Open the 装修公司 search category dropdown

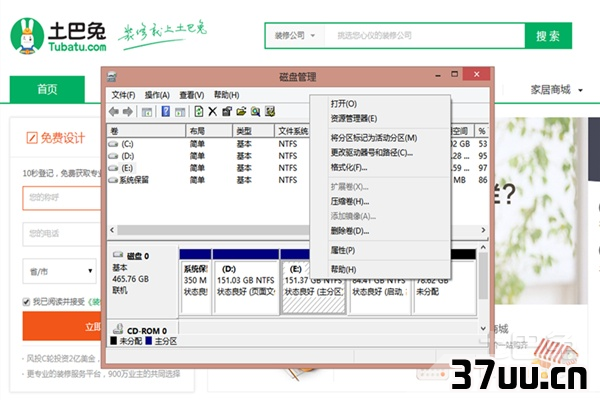[x=294, y=36]
